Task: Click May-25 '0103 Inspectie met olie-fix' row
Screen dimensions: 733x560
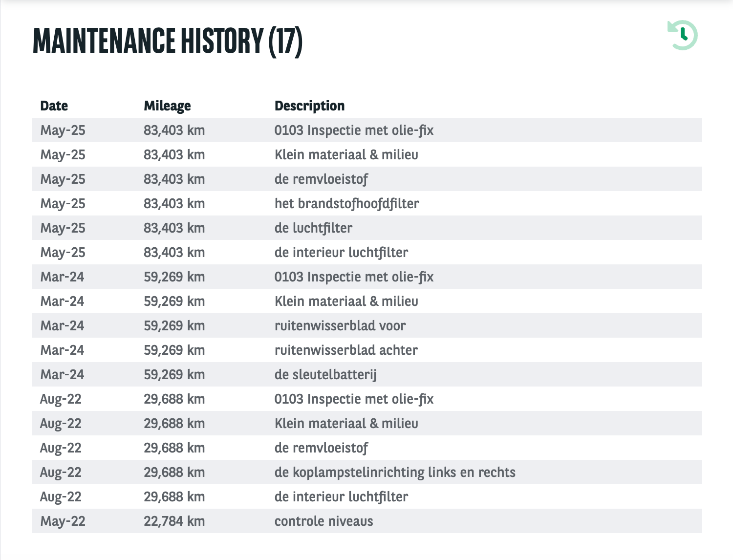Action: (367, 130)
